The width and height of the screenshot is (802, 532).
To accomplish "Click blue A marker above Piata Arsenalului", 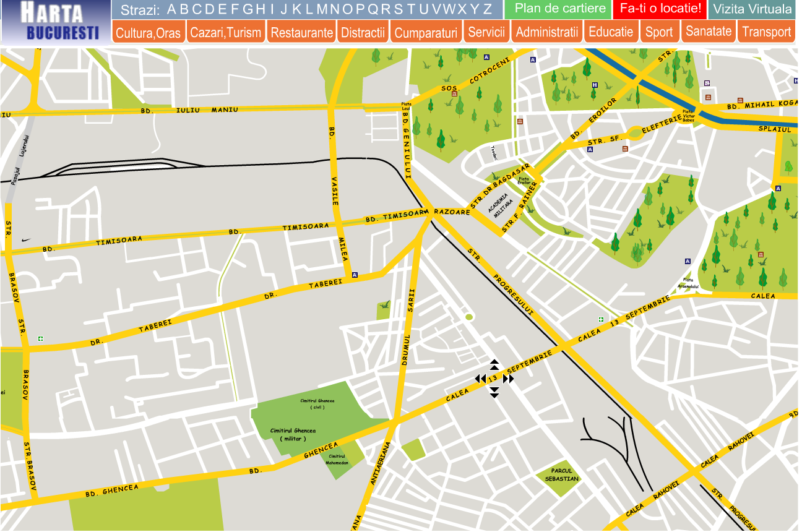I will [688, 261].
